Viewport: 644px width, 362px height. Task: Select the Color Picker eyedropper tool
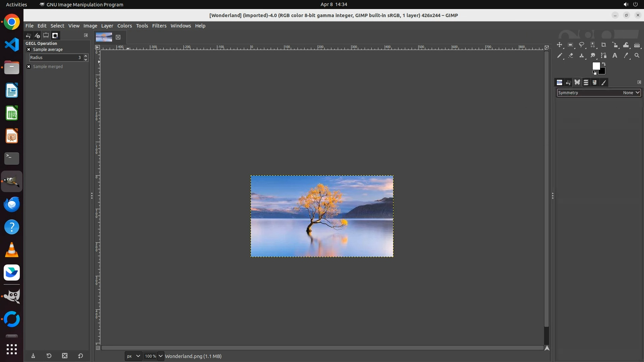coord(626,56)
